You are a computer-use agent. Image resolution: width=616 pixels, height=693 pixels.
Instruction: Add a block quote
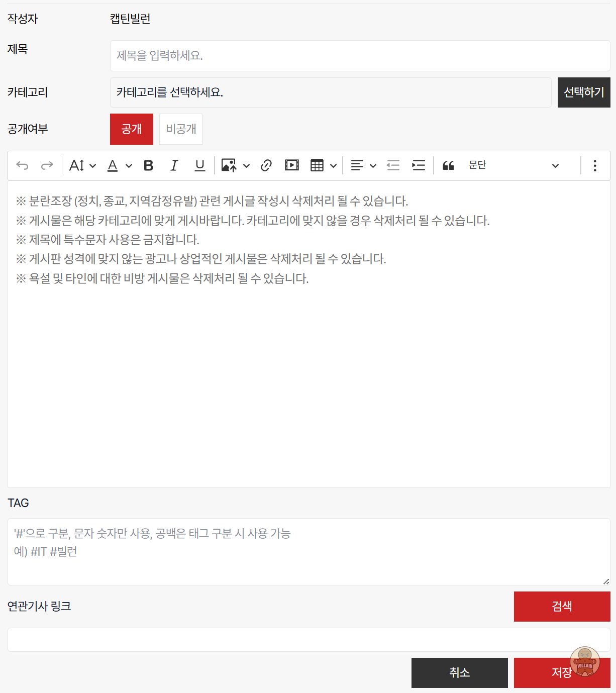coord(448,165)
